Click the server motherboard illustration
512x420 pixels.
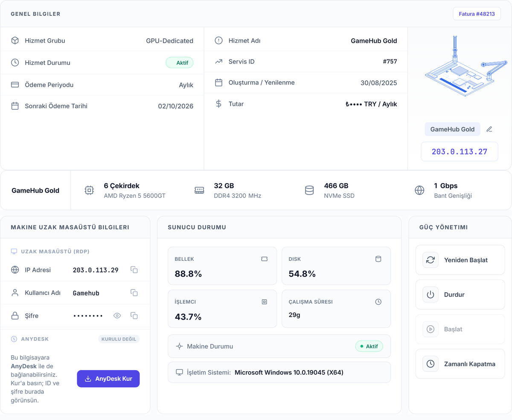[x=465, y=66]
